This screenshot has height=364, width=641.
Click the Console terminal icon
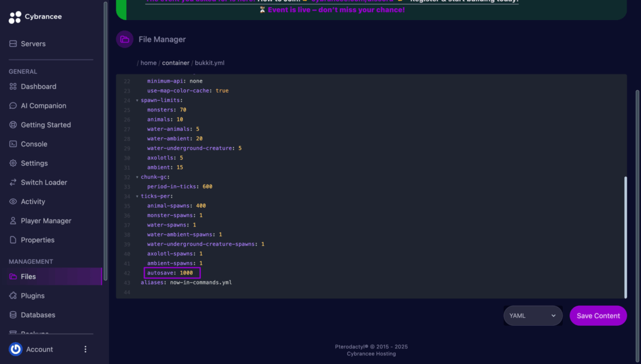pos(13,144)
